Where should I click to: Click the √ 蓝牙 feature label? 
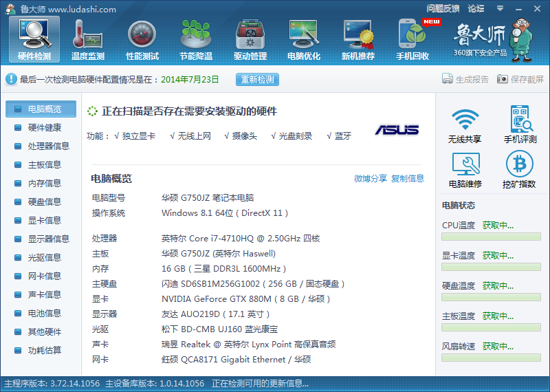(339, 136)
